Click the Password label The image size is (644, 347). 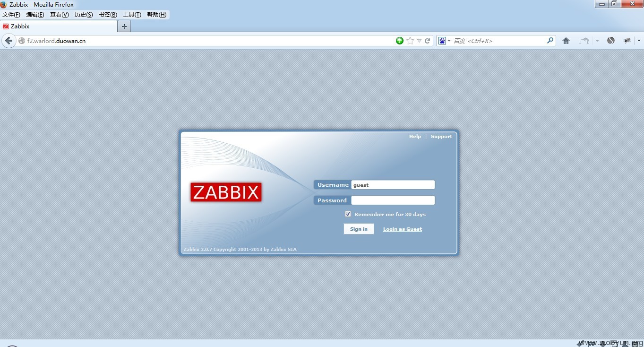point(332,200)
